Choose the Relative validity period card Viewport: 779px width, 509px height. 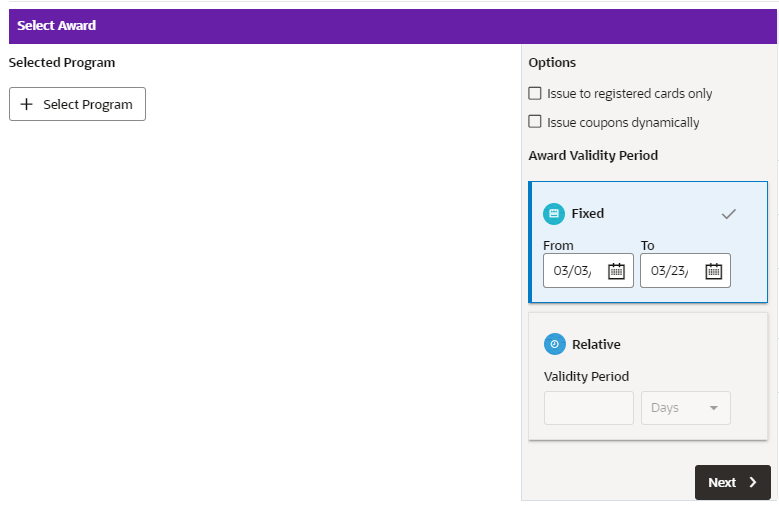648,376
